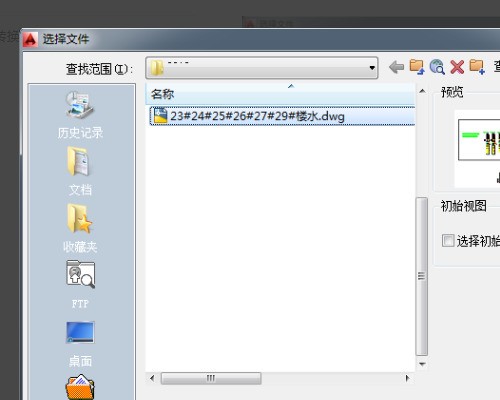Click the horizontal scrollbar right arrow
500x400 pixels.
click(407, 378)
